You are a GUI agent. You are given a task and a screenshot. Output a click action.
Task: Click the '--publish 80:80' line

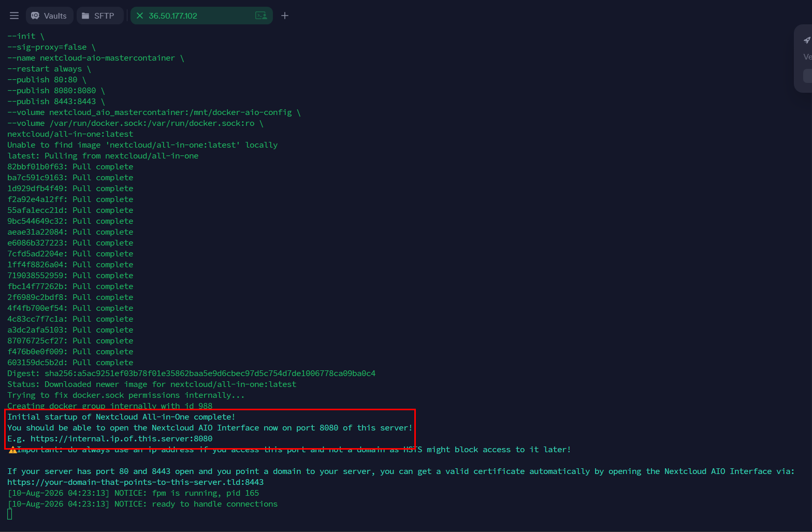click(47, 80)
